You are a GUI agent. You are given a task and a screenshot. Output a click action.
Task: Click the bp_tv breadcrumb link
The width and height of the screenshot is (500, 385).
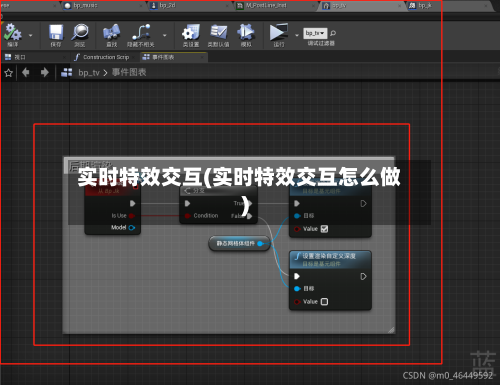click(x=89, y=73)
